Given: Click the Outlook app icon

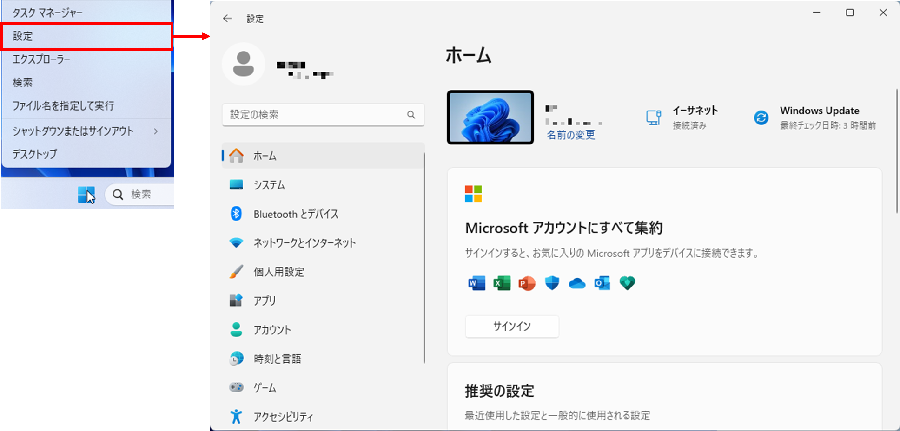Looking at the screenshot, I should (x=602, y=283).
